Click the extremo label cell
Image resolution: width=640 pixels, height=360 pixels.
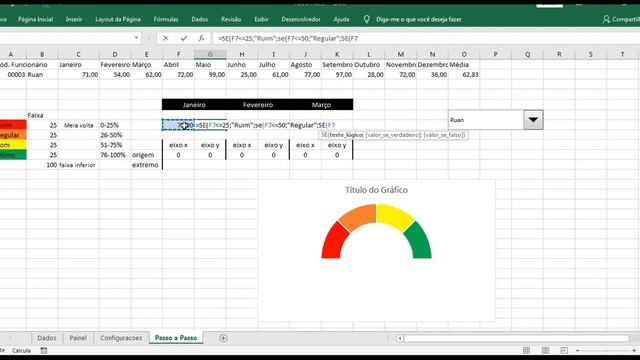(147, 165)
